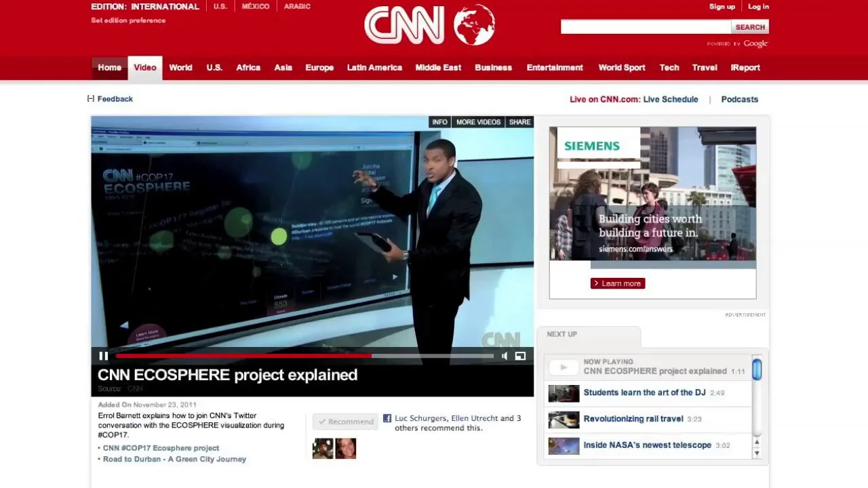Viewport: 868px width, 488px height.
Task: Open the Home tab
Action: click(x=109, y=68)
